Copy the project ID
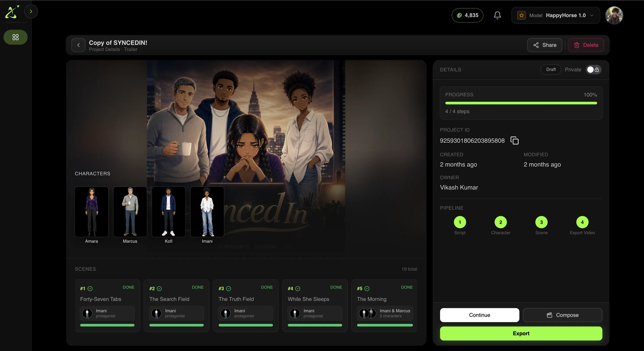The height and width of the screenshot is (351, 644). point(515,140)
